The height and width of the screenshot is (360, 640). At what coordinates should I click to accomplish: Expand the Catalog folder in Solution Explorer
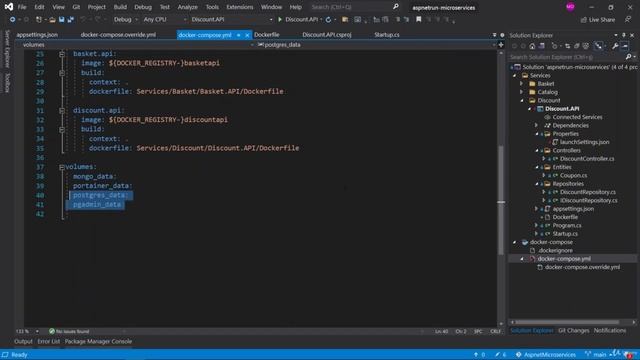coord(521,92)
